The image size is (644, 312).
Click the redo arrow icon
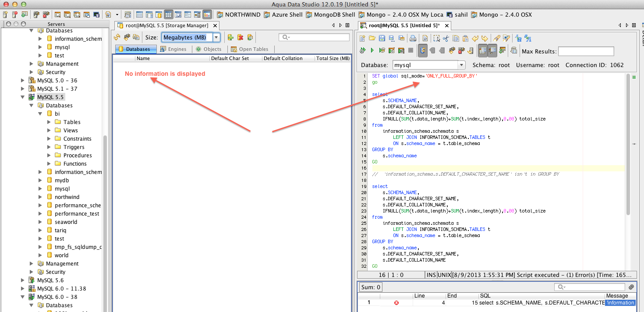click(x=485, y=38)
